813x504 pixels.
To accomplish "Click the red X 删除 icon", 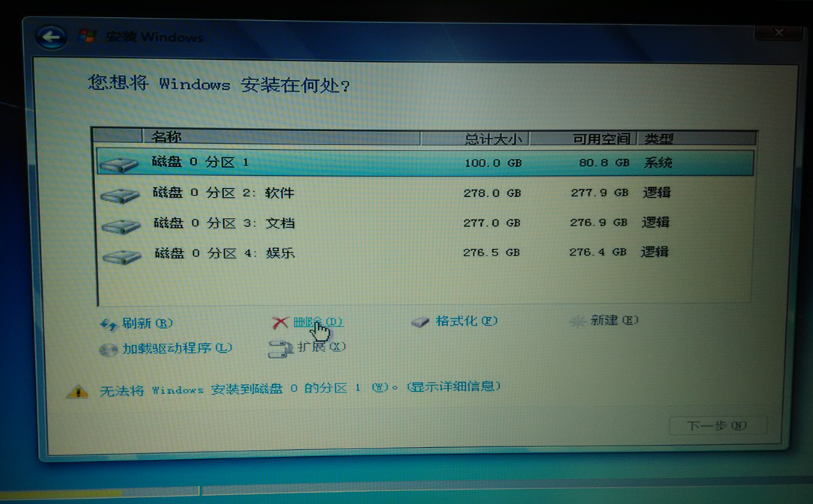I will coord(280,323).
